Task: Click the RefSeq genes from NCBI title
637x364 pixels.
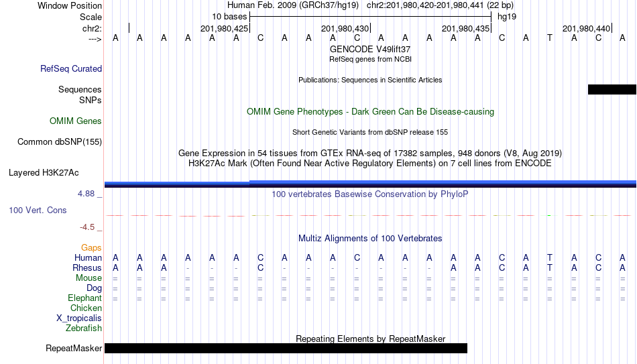Action: coord(370,59)
